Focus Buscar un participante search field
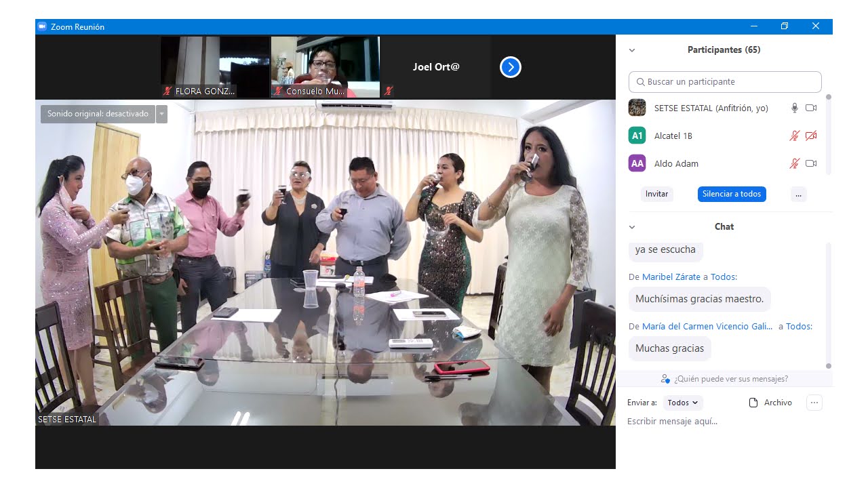The width and height of the screenshot is (868, 488). [725, 82]
